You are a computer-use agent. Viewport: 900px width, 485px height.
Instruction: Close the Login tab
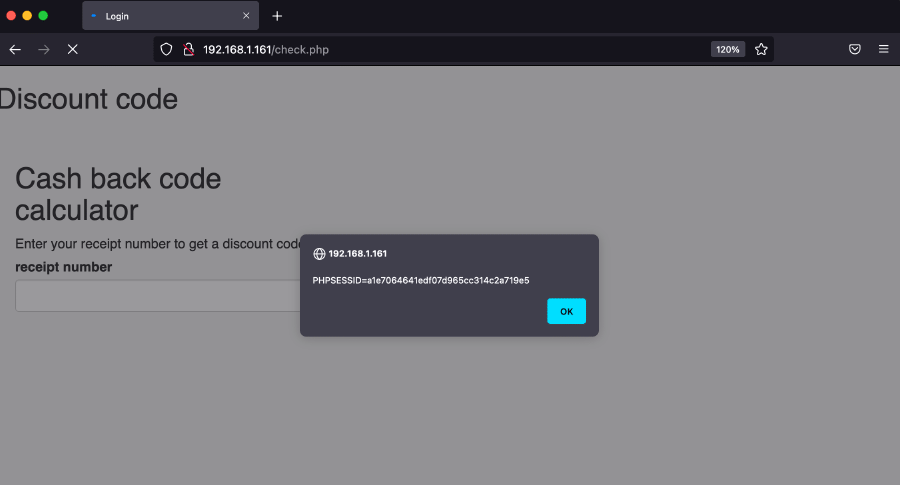point(246,16)
